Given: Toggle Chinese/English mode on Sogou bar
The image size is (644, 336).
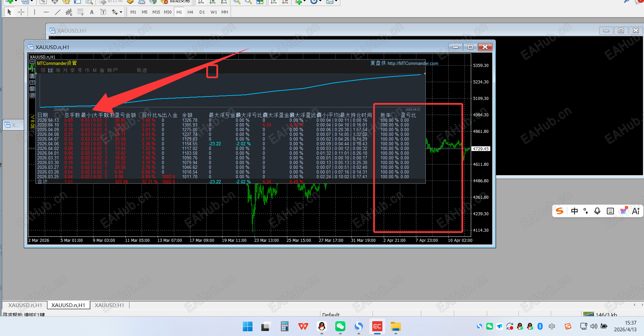Looking at the screenshot, I should coord(574,211).
